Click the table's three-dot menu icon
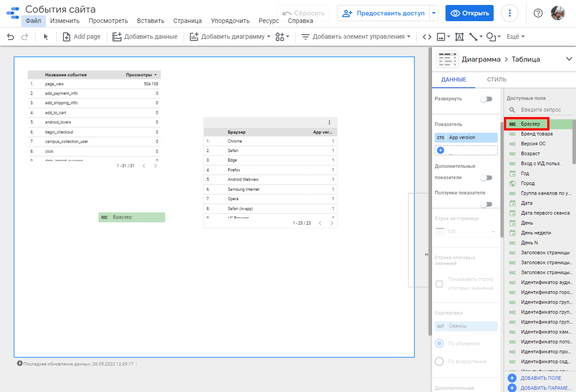The width and height of the screenshot is (576, 392). coord(329,122)
